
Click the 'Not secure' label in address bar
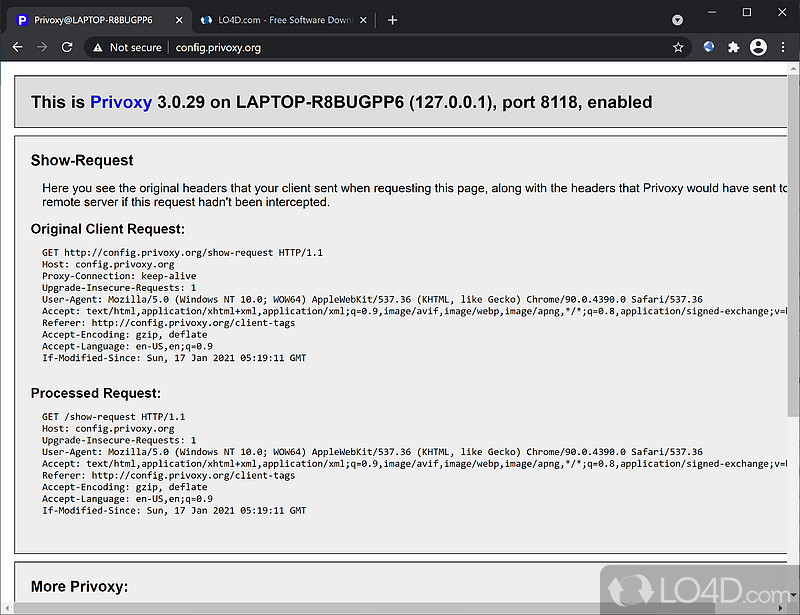[x=136, y=47]
